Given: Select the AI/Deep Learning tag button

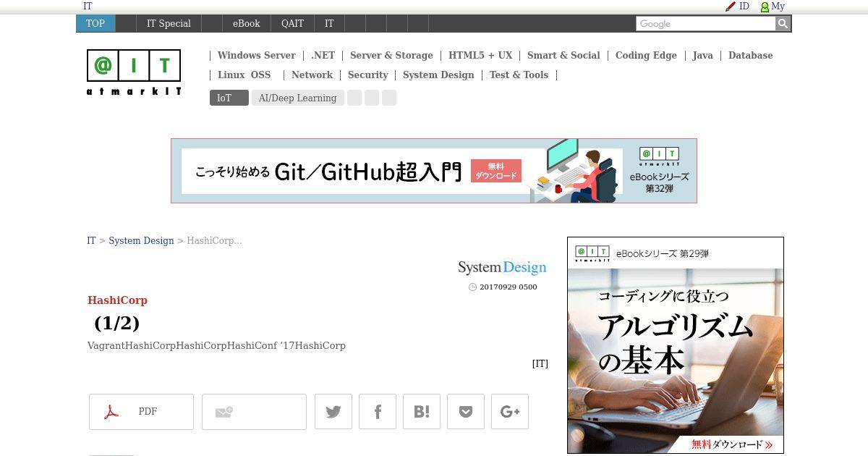Looking at the screenshot, I should tap(297, 98).
